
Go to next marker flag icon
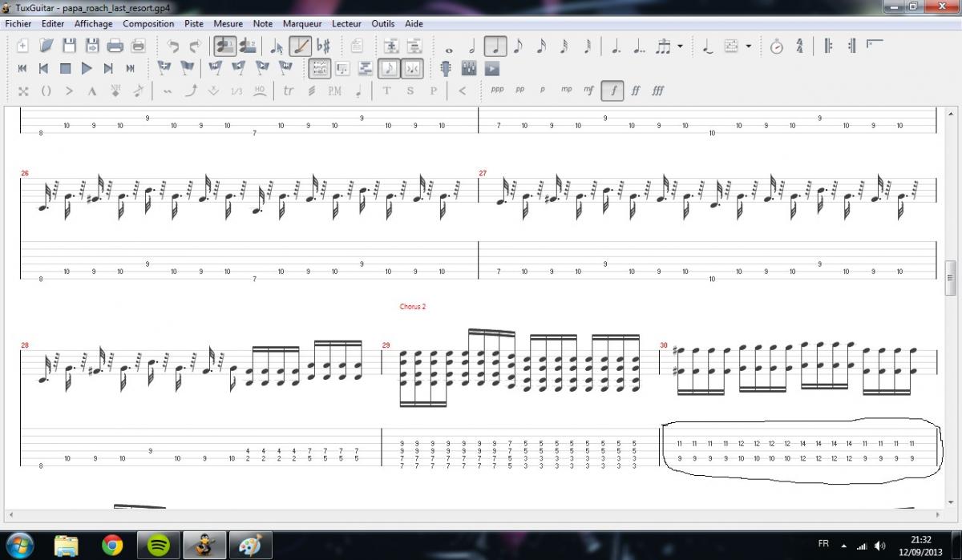point(262,68)
